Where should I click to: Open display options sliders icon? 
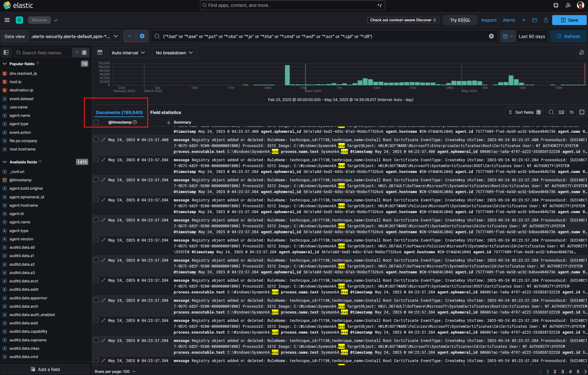[572, 112]
